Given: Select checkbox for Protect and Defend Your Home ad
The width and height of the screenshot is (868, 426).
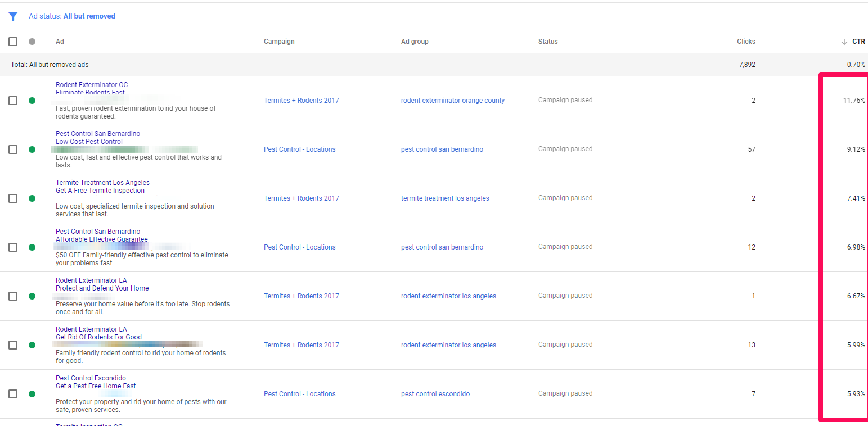Looking at the screenshot, I should [x=13, y=296].
